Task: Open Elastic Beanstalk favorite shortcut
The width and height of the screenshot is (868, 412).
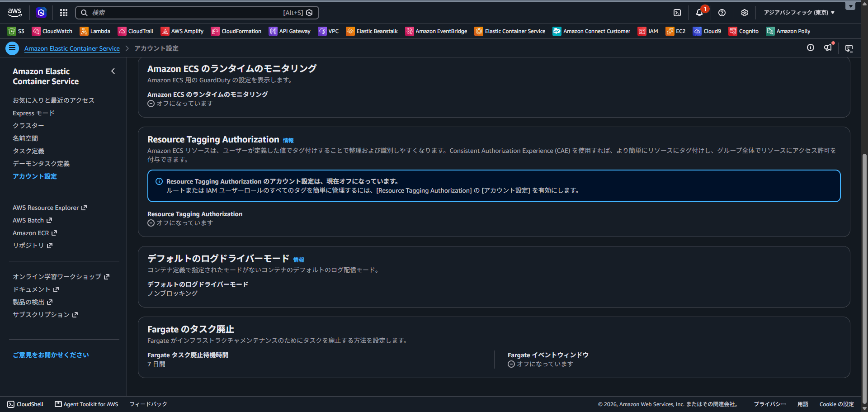Action: (372, 31)
